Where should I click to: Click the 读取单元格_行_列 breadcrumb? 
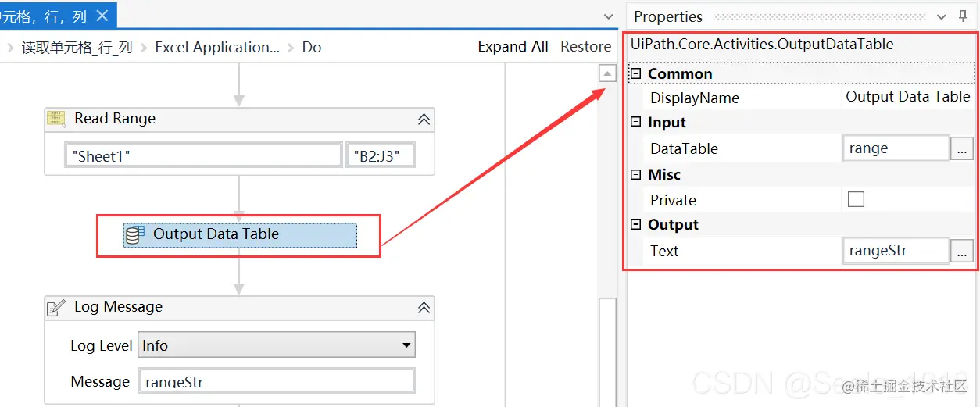[x=77, y=47]
